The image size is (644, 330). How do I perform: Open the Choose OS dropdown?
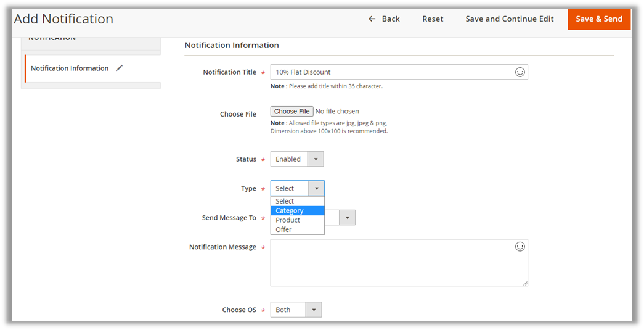[x=314, y=310]
